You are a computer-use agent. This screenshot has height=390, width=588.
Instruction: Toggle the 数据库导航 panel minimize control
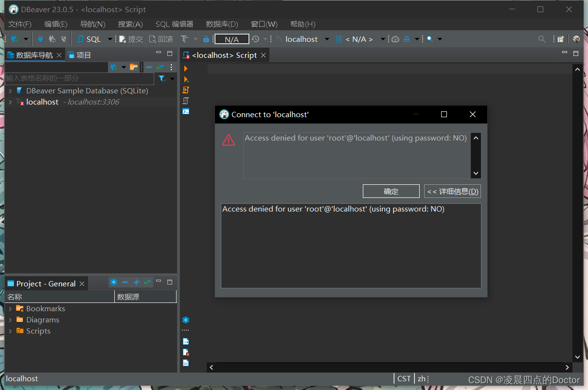pyautogui.click(x=159, y=53)
